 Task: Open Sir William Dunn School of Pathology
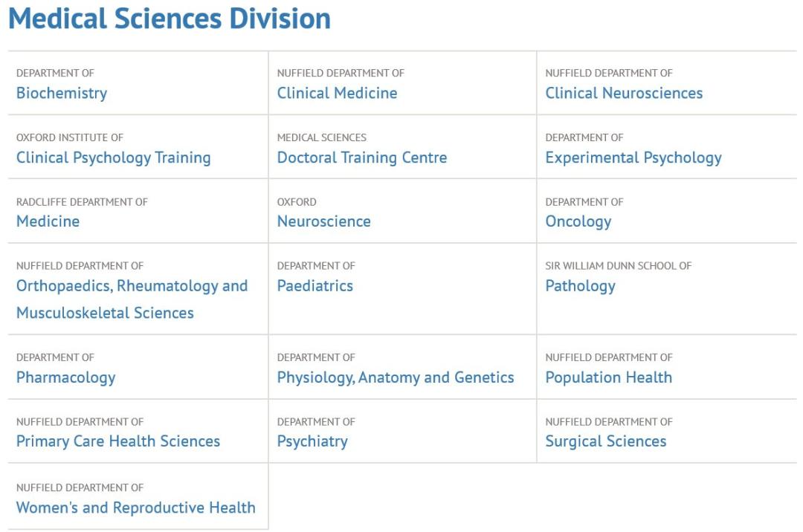(x=580, y=286)
